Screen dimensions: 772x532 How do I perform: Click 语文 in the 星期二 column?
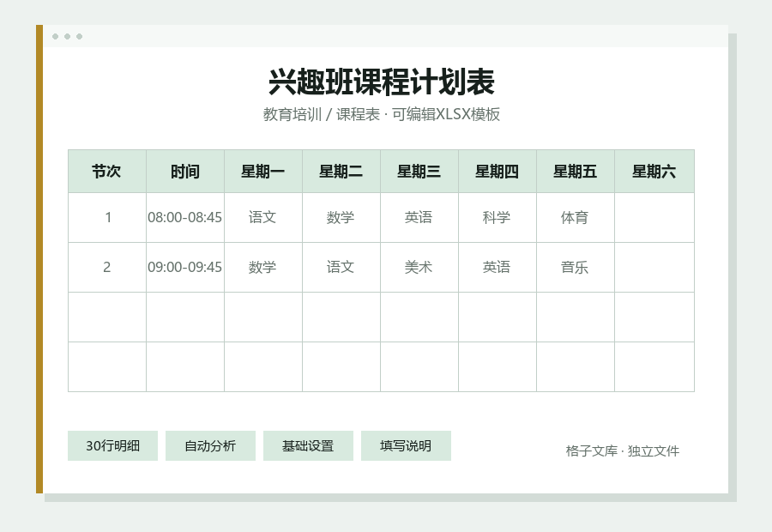tap(341, 267)
